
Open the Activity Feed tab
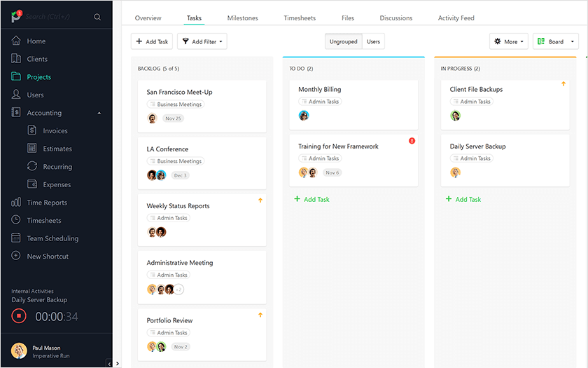(x=456, y=18)
